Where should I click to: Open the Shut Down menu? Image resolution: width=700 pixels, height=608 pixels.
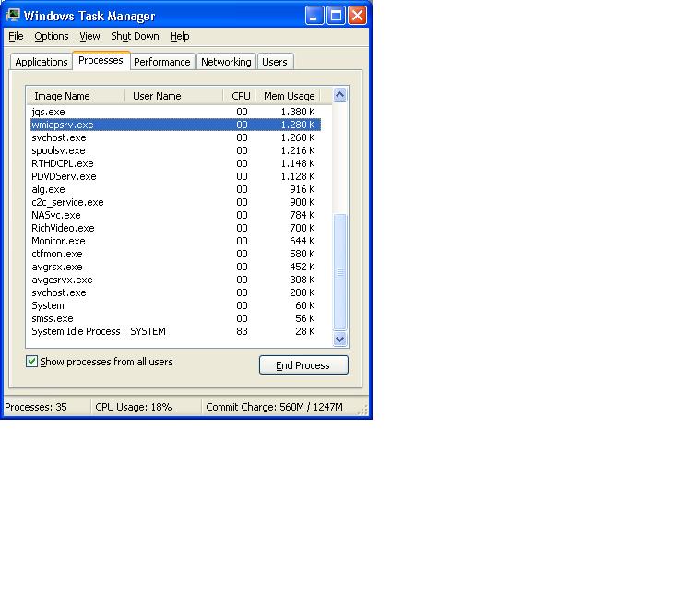(x=135, y=36)
